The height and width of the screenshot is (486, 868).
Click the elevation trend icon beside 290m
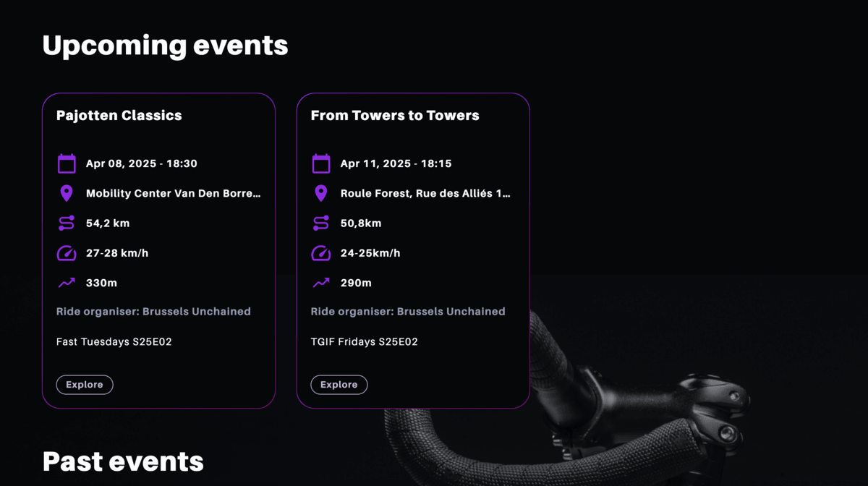click(321, 283)
